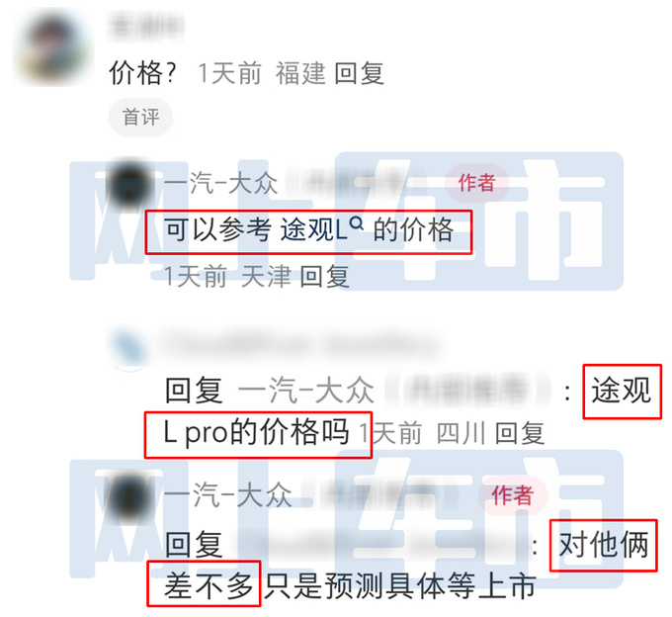Select the comment text 只是预测具体等上市
The image size is (672, 617).
click(x=399, y=586)
